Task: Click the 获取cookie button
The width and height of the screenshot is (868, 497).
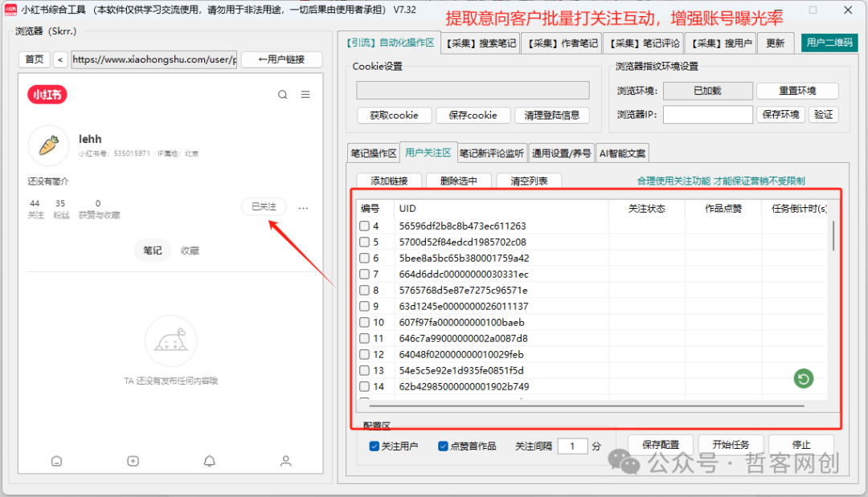Action: point(394,115)
